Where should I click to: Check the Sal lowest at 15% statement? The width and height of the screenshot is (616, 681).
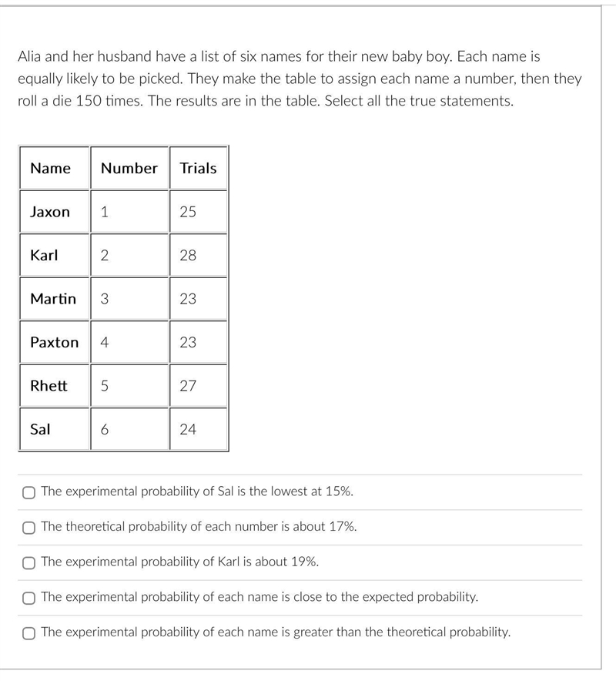(28, 492)
